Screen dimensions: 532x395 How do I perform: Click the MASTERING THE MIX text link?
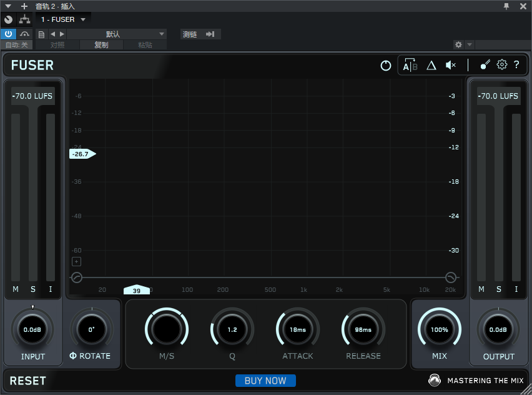[485, 381]
